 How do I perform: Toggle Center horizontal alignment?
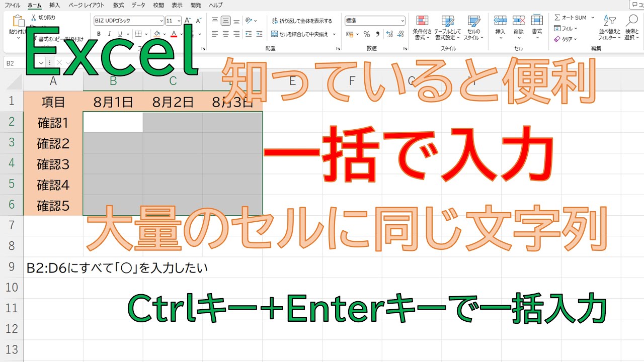(225, 34)
